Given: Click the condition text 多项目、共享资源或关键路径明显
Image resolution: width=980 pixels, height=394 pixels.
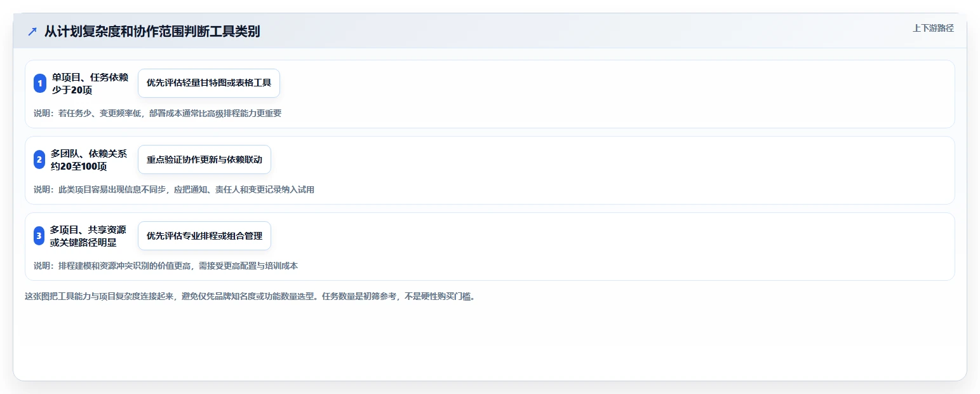Looking at the screenshot, I should [88, 236].
